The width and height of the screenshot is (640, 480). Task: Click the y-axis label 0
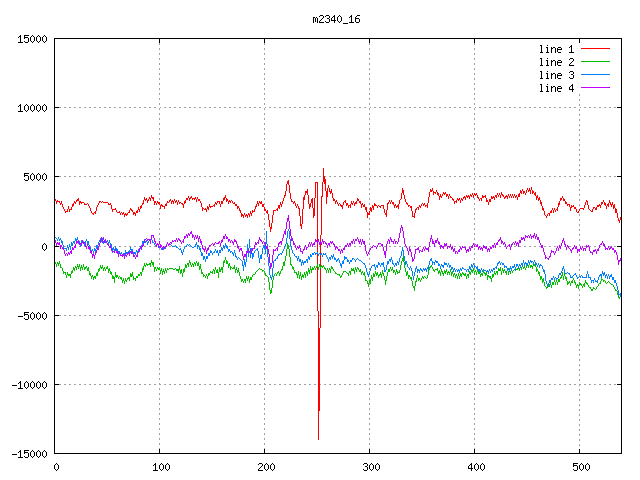[x=44, y=247]
